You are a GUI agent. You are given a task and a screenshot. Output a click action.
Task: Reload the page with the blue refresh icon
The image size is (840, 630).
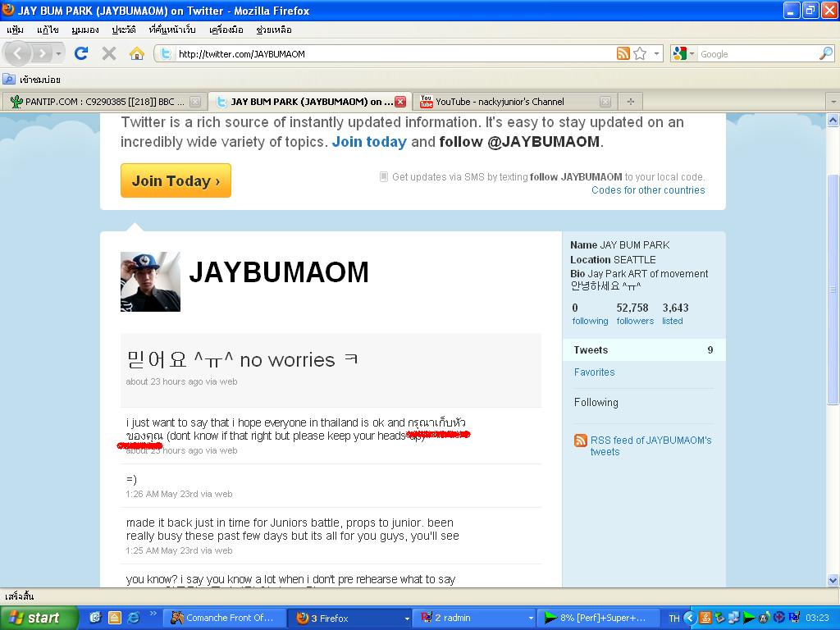pyautogui.click(x=81, y=53)
